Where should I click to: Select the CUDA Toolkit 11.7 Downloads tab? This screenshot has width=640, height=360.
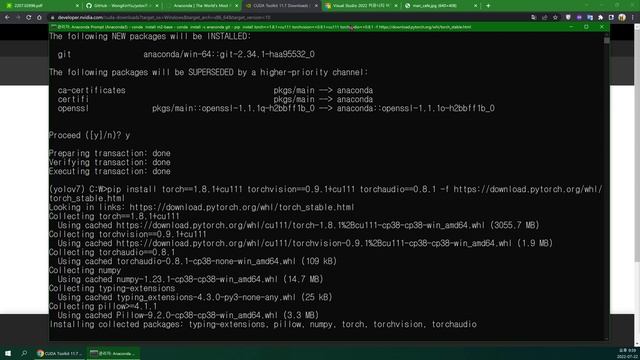click(281, 6)
